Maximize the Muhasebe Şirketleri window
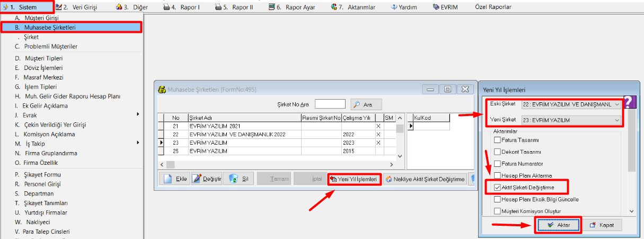The width and height of the screenshot is (644, 239). [x=448, y=90]
